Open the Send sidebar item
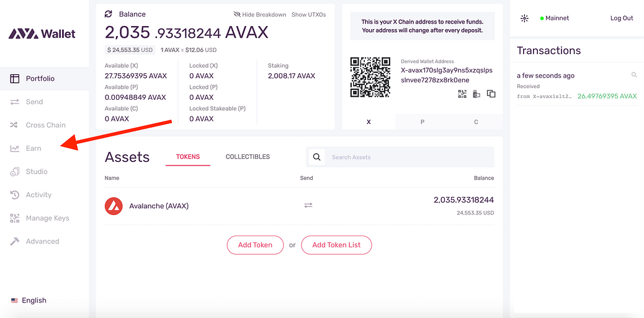Image resolution: width=644 pixels, height=318 pixels. point(44,102)
